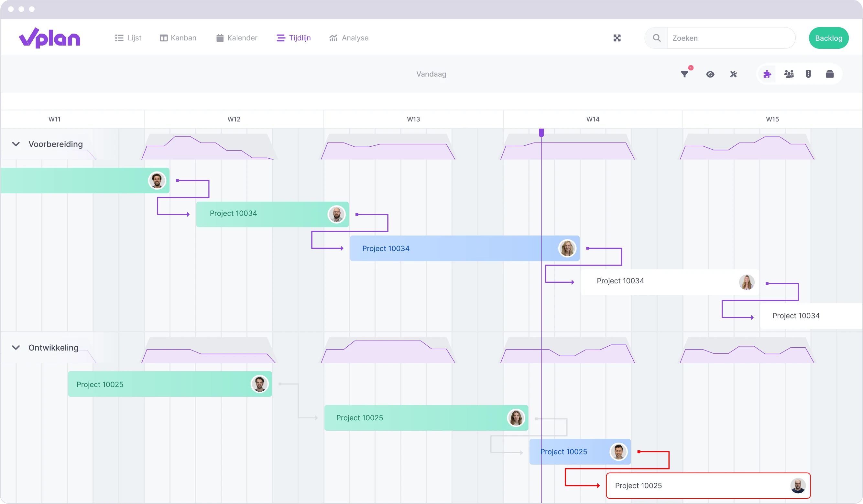Click the filter icon with notification badge
This screenshot has width=863, height=504.
point(685,74)
